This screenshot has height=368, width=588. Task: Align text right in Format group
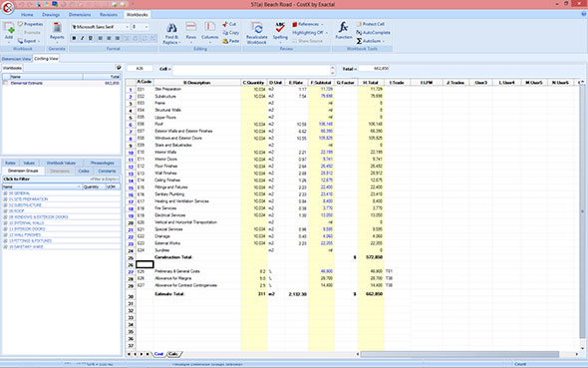tap(118, 38)
